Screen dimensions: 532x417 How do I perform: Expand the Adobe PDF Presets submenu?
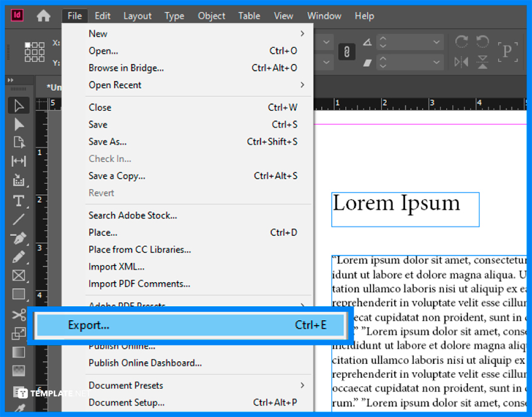pos(127,306)
